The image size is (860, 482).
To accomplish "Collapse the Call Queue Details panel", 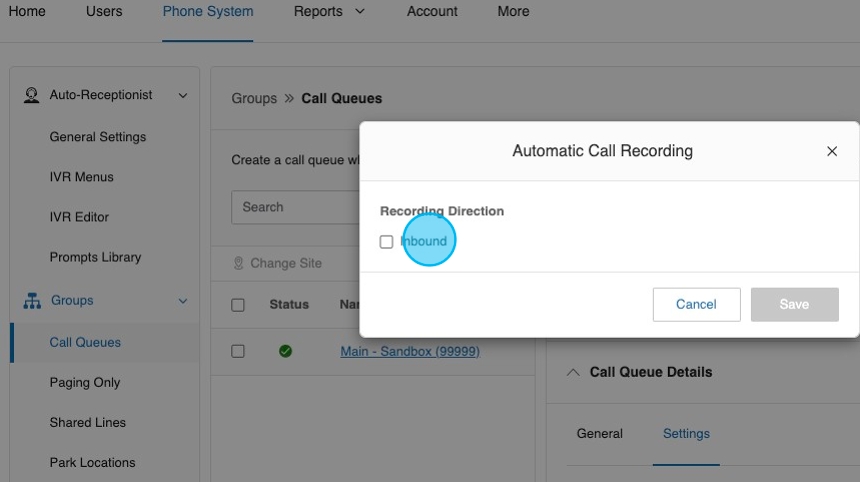I will [573, 372].
